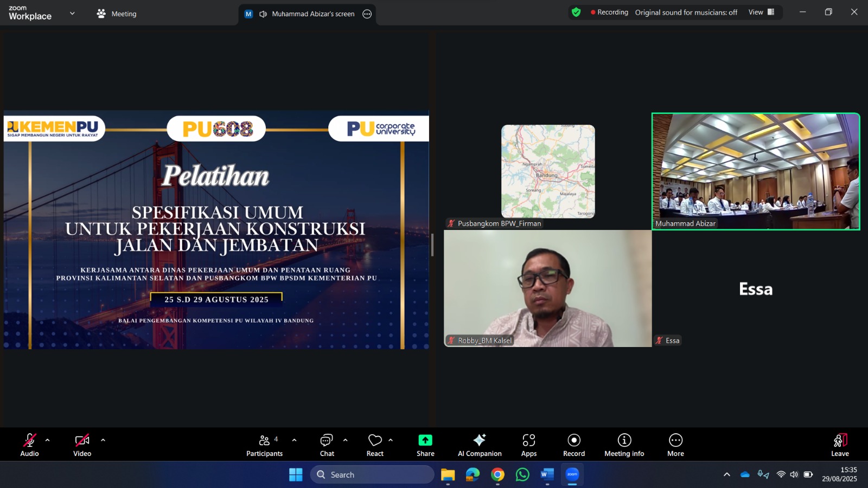Select the Meeting tab
The image size is (868, 488).
(x=117, y=14)
